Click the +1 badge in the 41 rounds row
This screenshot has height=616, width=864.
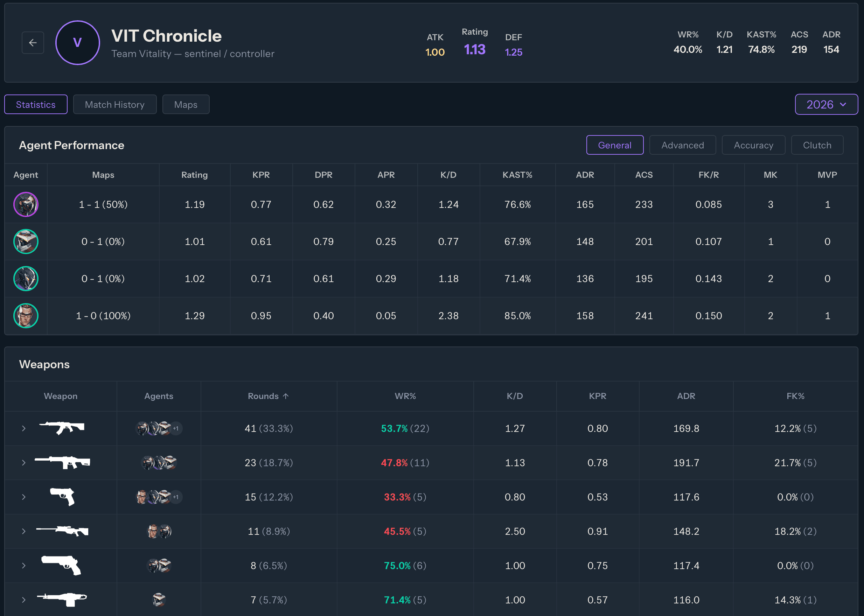coord(176,428)
